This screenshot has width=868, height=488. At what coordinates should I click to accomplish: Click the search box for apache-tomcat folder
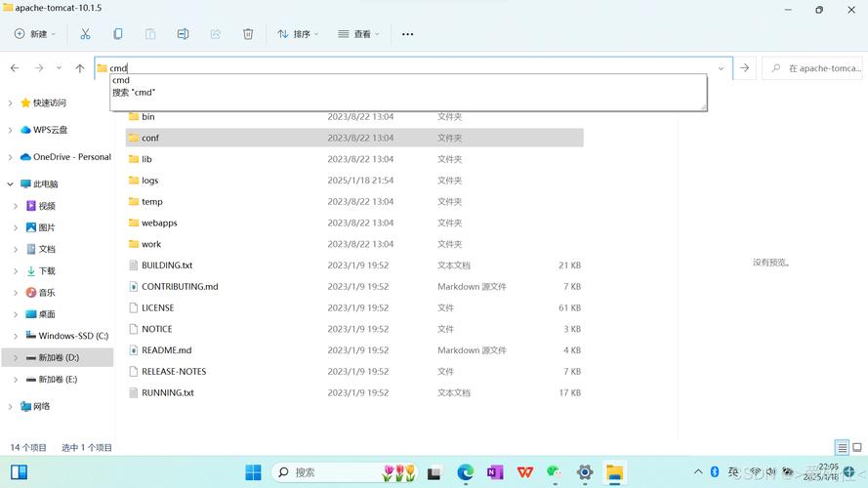pyautogui.click(x=812, y=68)
